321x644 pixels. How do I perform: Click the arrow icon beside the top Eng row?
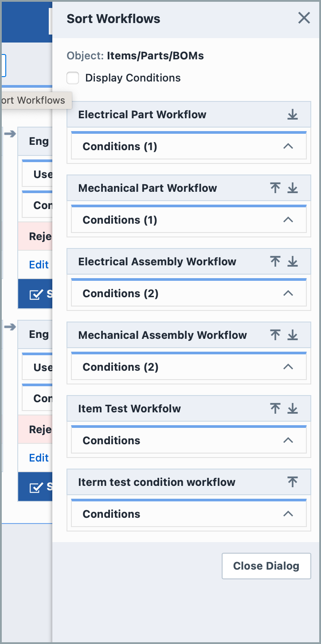10,135
